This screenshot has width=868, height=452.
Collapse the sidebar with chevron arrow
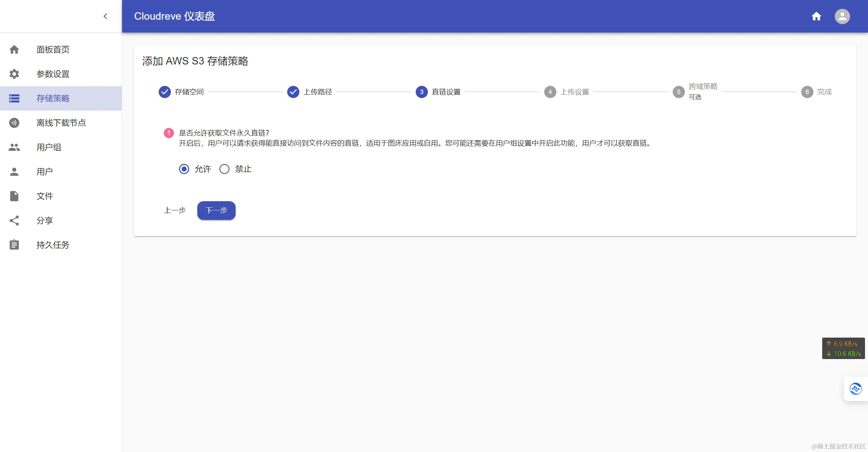tap(105, 16)
